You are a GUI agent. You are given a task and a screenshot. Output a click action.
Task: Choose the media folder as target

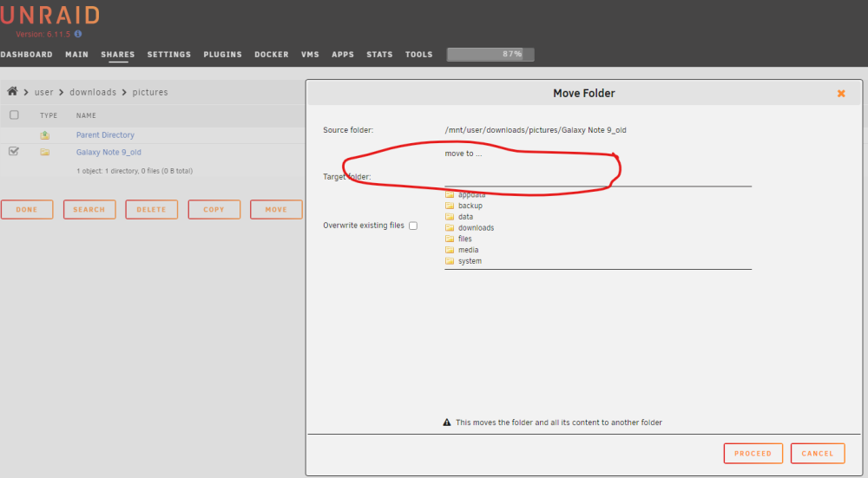(469, 250)
